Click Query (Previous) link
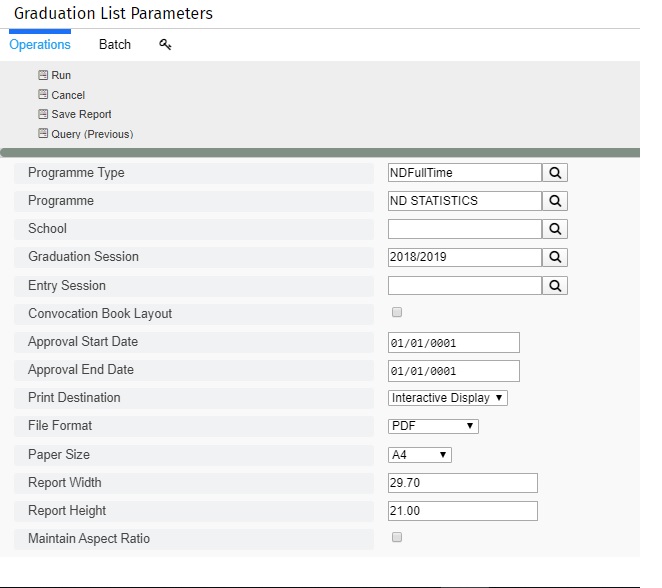Viewport: 662px width, 588px height. pyautogui.click(x=92, y=134)
